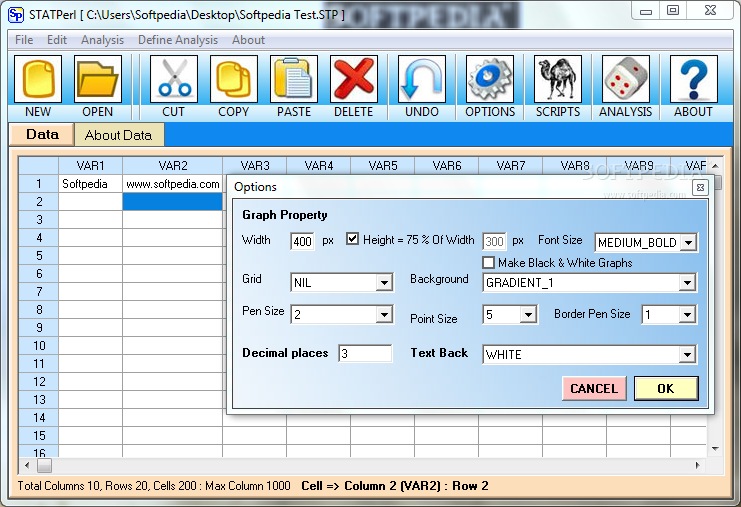Image resolution: width=741 pixels, height=507 pixels.
Task: Open the Text Back WHITE dropdown
Action: [687, 354]
